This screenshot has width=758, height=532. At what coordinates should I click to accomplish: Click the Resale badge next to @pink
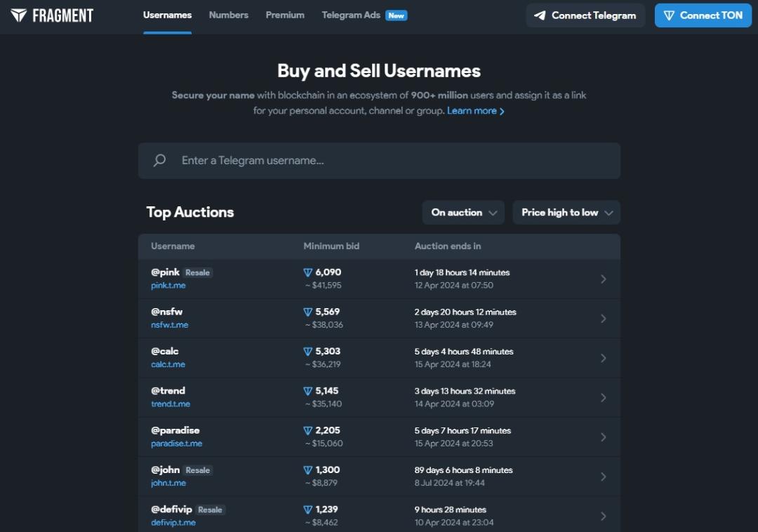click(198, 272)
